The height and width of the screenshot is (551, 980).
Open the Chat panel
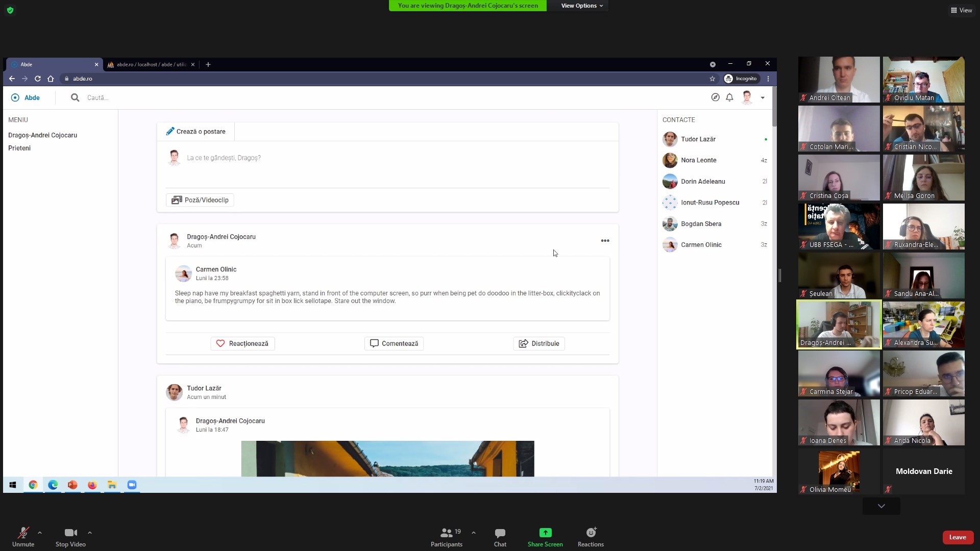(x=500, y=537)
